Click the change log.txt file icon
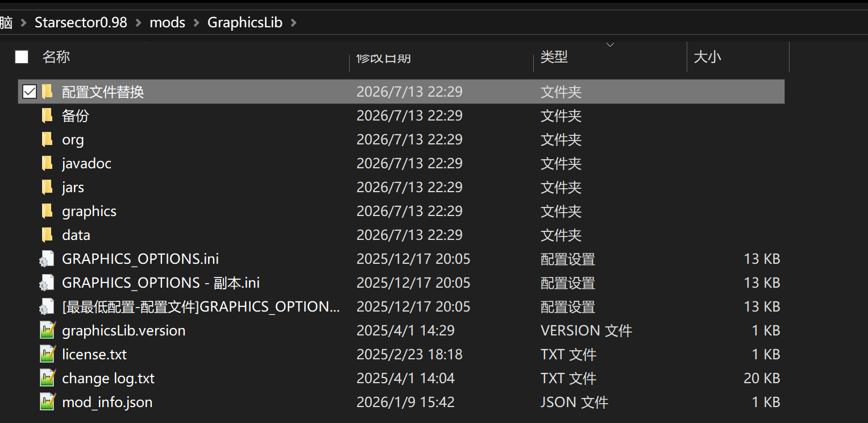The image size is (868, 423). (x=47, y=378)
